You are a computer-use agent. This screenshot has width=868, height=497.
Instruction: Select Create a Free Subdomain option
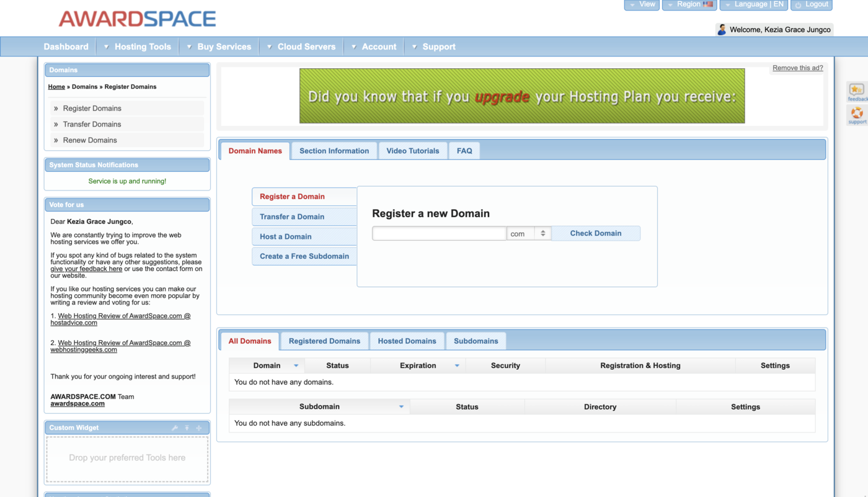(304, 256)
